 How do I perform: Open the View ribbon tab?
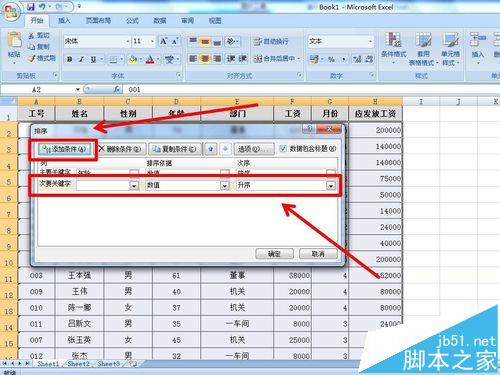click(x=215, y=21)
